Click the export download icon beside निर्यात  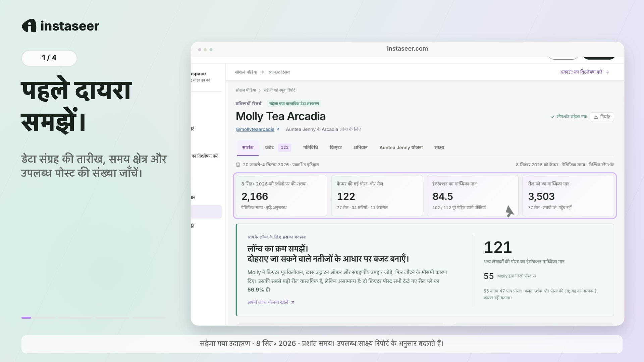tap(596, 117)
